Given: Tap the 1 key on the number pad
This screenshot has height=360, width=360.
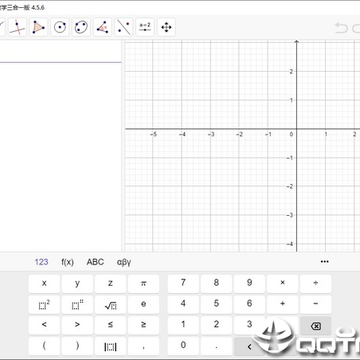Looking at the screenshot, I should (x=183, y=325).
